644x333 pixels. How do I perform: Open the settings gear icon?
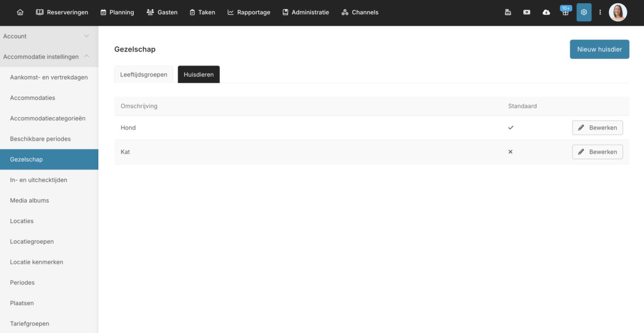(x=584, y=13)
